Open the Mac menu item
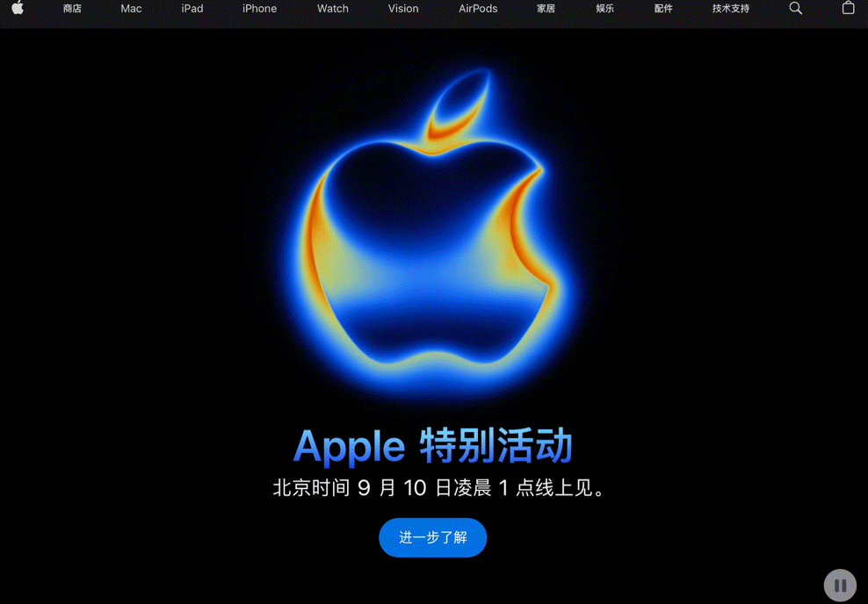The width and height of the screenshot is (868, 604). tap(131, 9)
